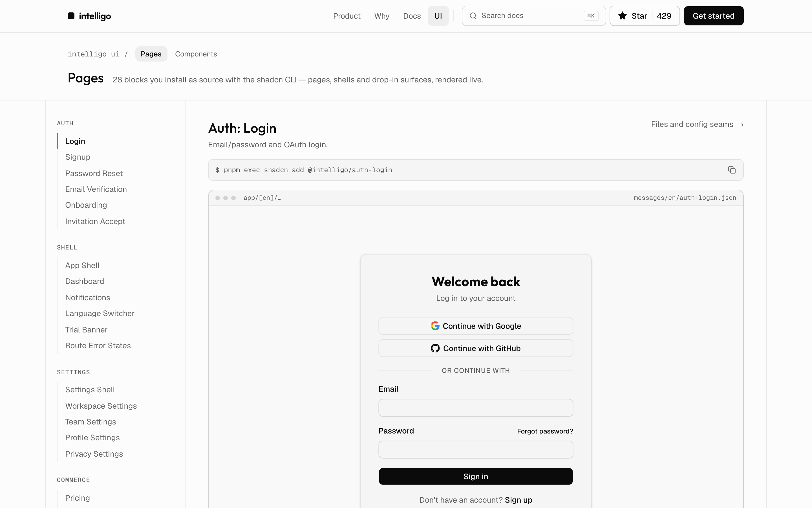Focus the Password input field

click(x=475, y=450)
